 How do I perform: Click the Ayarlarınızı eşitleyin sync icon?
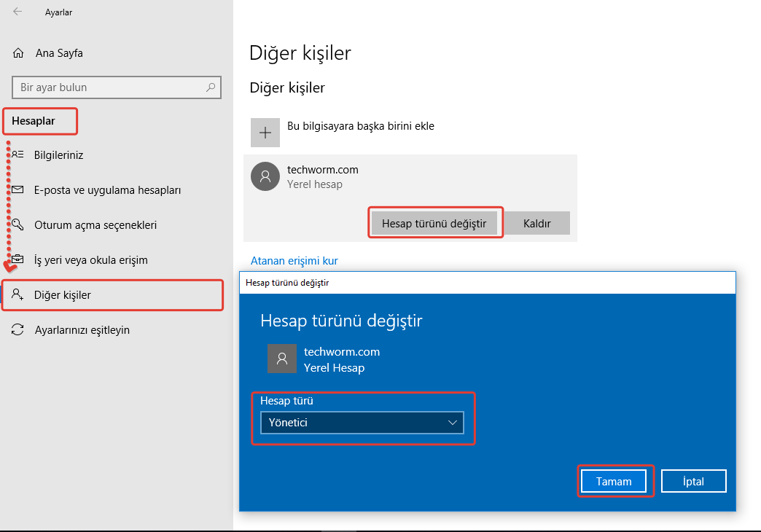(18, 330)
